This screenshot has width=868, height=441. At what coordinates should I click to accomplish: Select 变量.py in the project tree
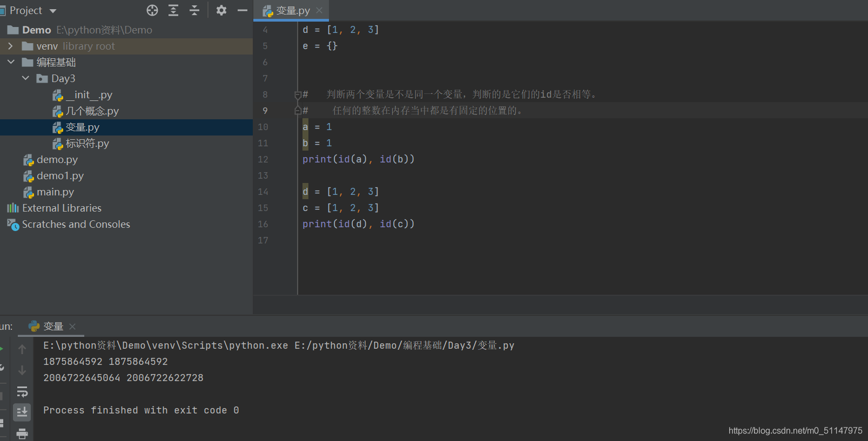pyautogui.click(x=82, y=127)
